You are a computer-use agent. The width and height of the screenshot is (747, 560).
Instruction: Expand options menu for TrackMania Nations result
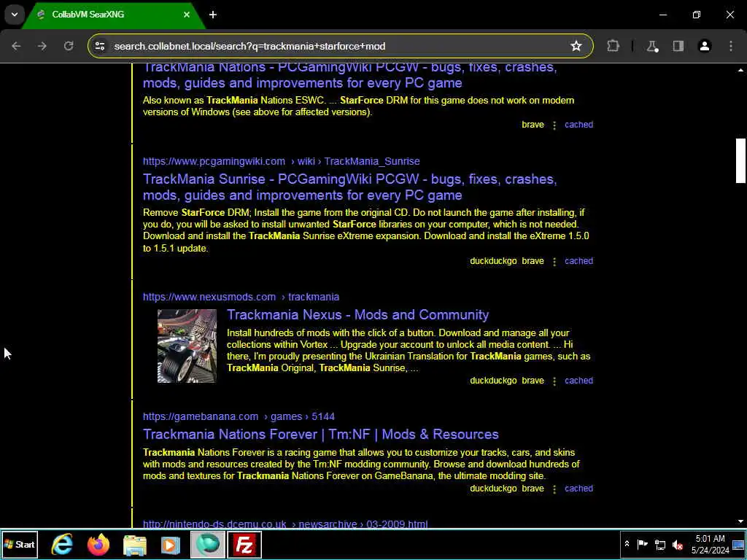pos(554,125)
